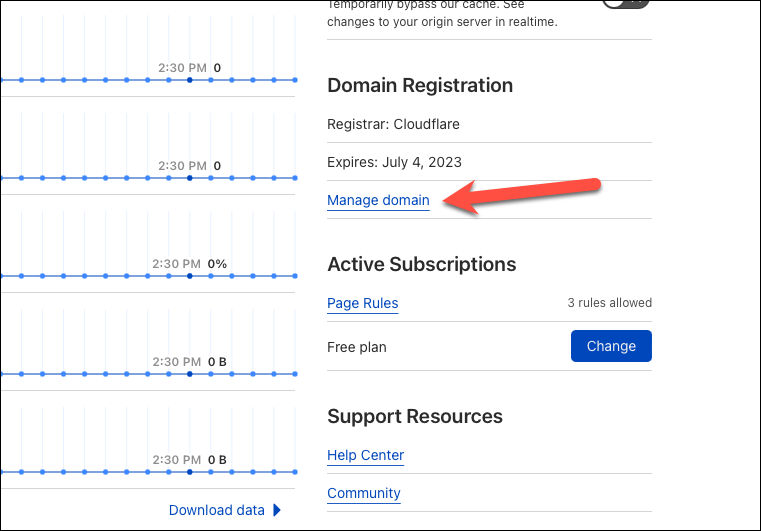Viewport: 761px width, 531px height.
Task: Click the red arrow annotation pointing to Manage domain
Action: pos(522,196)
